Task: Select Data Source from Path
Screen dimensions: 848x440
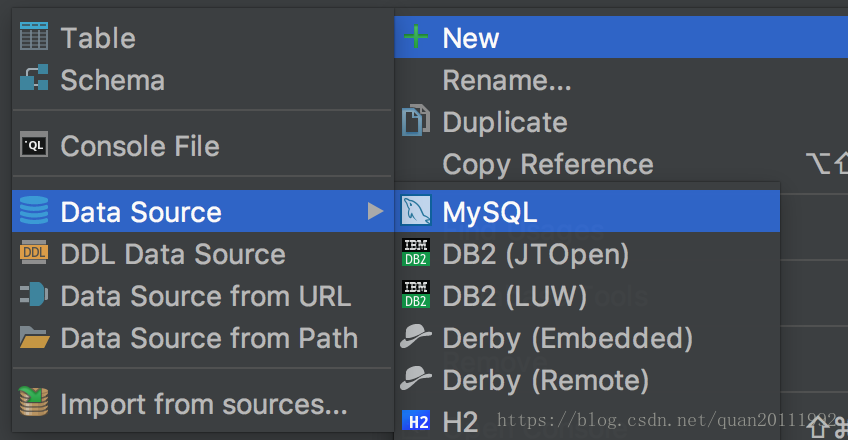Action: click(203, 338)
